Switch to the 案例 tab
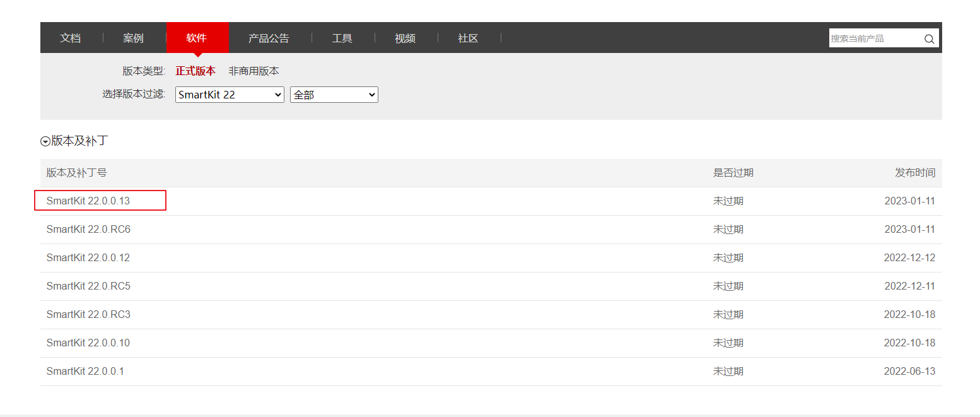The height and width of the screenshot is (417, 980). point(134,38)
